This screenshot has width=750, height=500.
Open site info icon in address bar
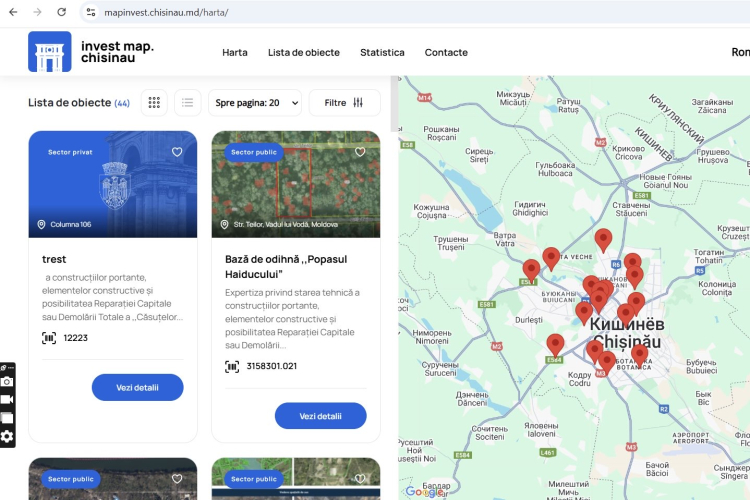click(91, 12)
